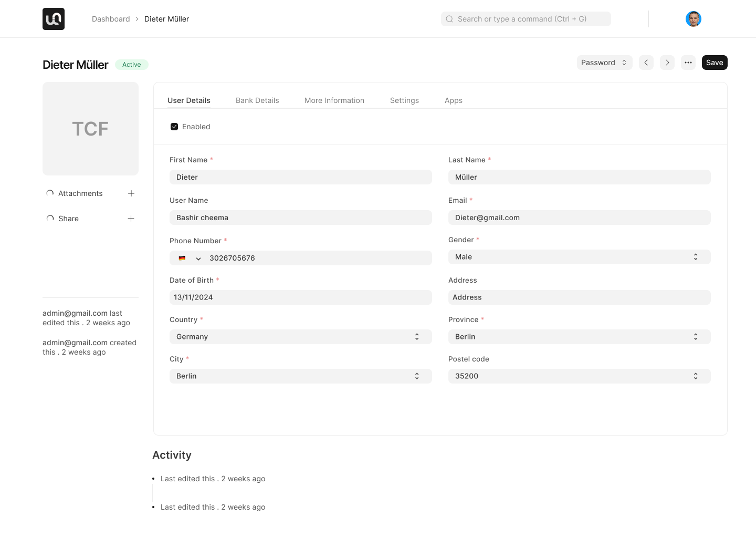The height and width of the screenshot is (538, 756).
Task: Click the Attachments icon in the sidebar
Action: click(50, 193)
